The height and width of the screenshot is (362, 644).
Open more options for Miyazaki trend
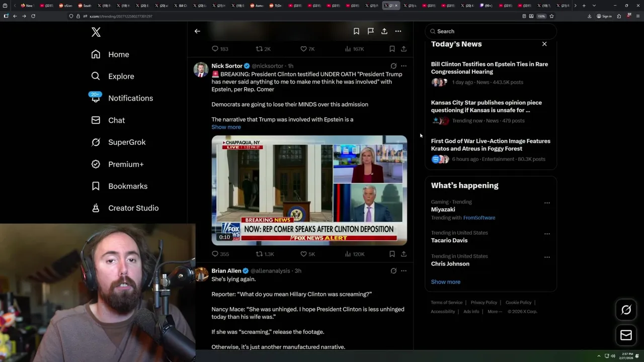pos(547,203)
